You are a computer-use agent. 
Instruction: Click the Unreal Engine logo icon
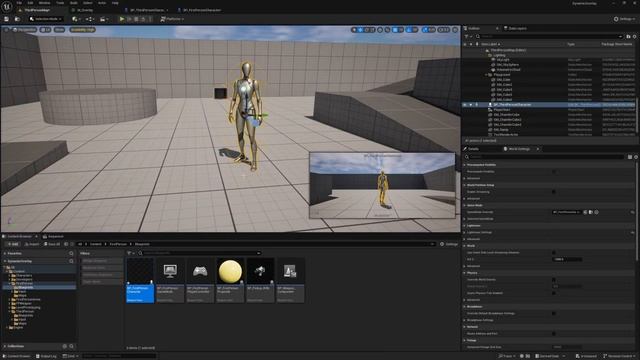click(x=7, y=6)
